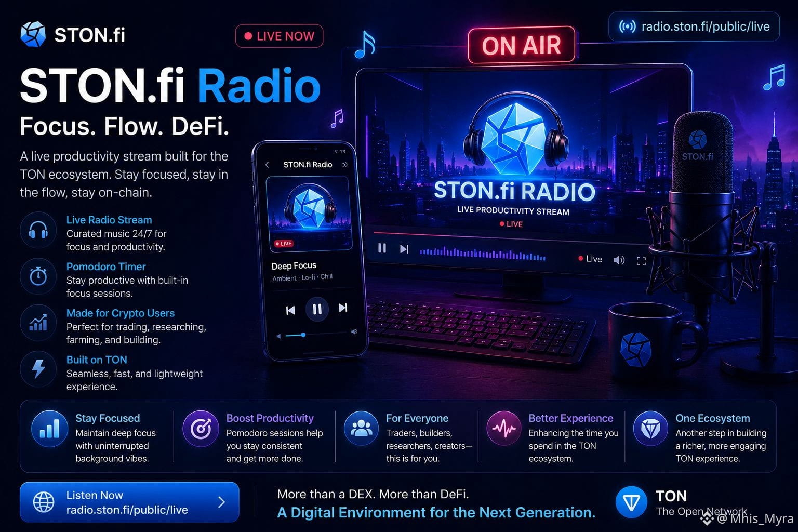Click the Focus. Flow. DeFi. tagline
Viewport: 798px width, 532px height.
tap(125, 126)
